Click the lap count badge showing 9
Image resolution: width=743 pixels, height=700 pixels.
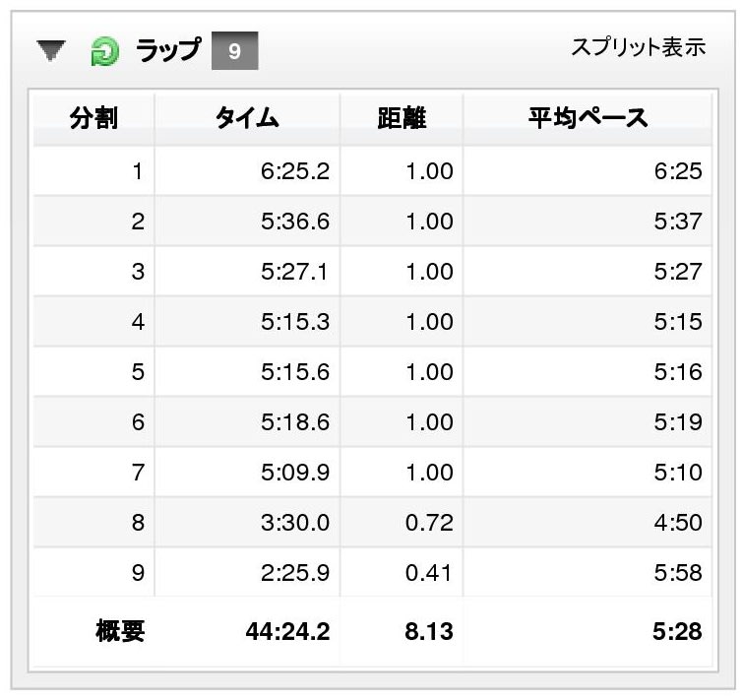click(234, 51)
